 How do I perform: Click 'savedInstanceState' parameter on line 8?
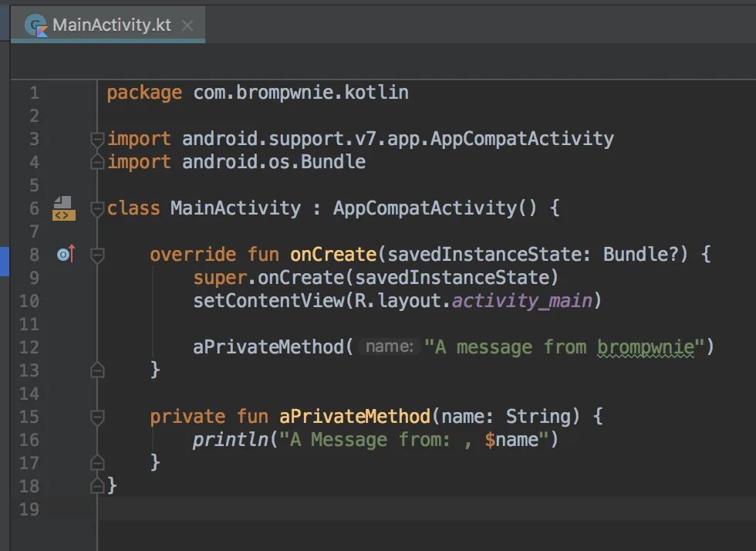484,254
